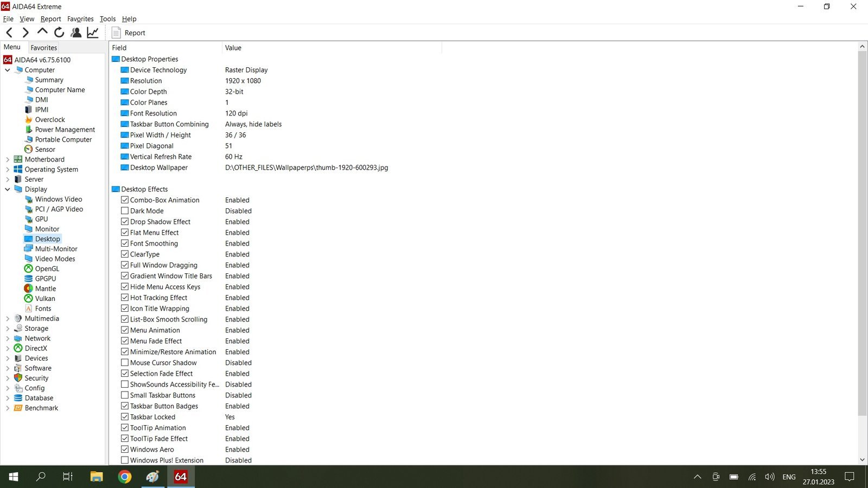Open the Overclock flame icon item
Image resolution: width=868 pixels, height=488 pixels.
pos(29,120)
